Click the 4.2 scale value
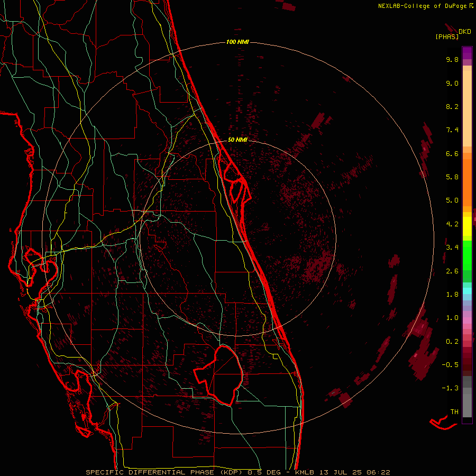 tap(452, 224)
